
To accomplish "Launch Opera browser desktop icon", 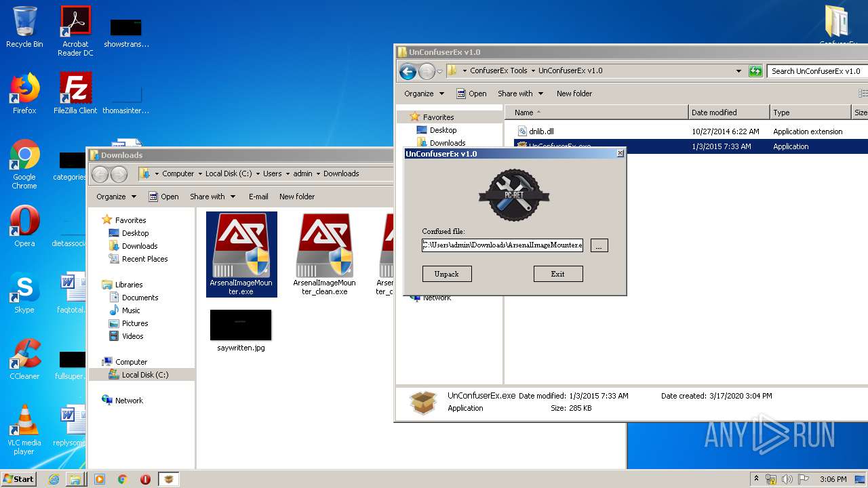I will [24, 226].
